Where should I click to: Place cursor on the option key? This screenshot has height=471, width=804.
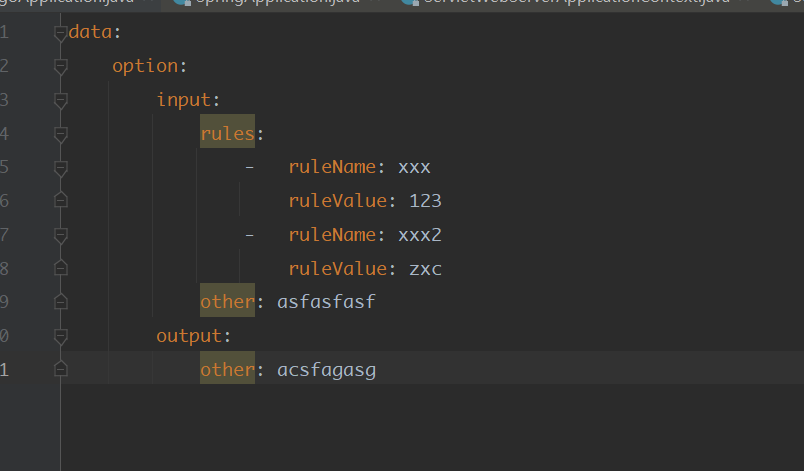coord(146,66)
